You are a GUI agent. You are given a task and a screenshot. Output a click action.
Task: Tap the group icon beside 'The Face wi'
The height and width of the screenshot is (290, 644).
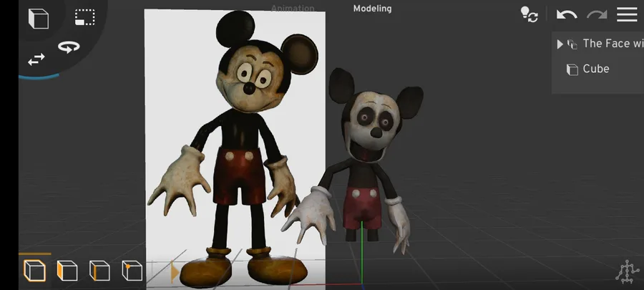tap(572, 44)
